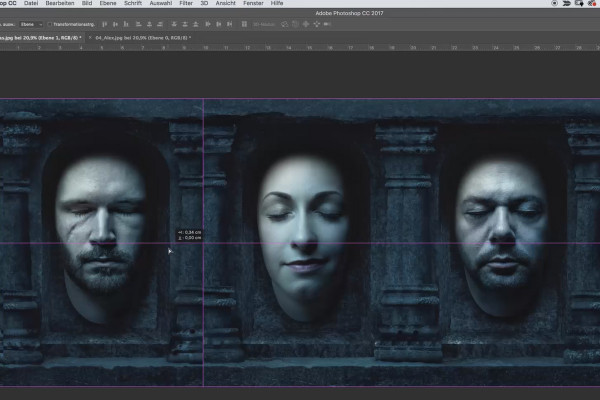This screenshot has height=400, width=600.
Task: Click circular record icon in macOS menu bar
Action: [x=554, y=3]
